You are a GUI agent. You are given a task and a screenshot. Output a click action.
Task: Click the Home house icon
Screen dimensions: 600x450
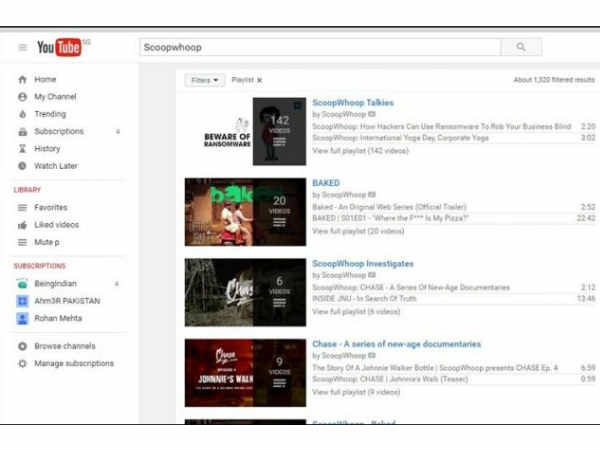pos(23,80)
